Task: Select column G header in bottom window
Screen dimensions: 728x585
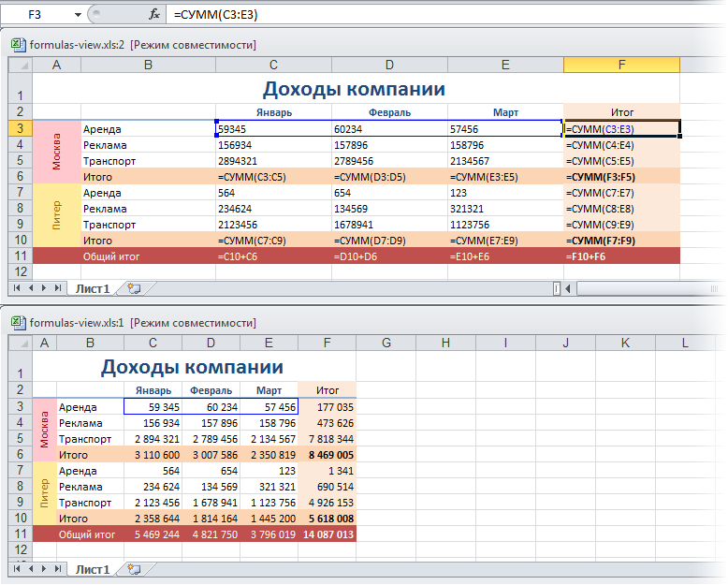Action: (386, 344)
